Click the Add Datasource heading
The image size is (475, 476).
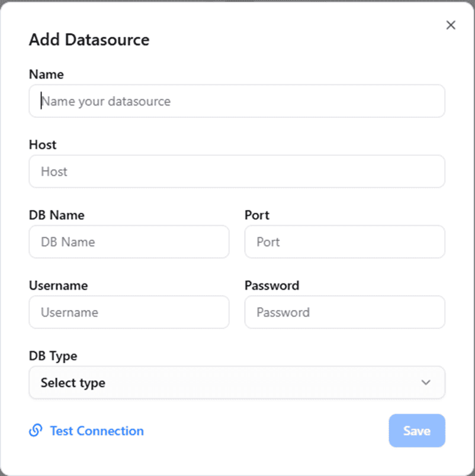point(89,40)
